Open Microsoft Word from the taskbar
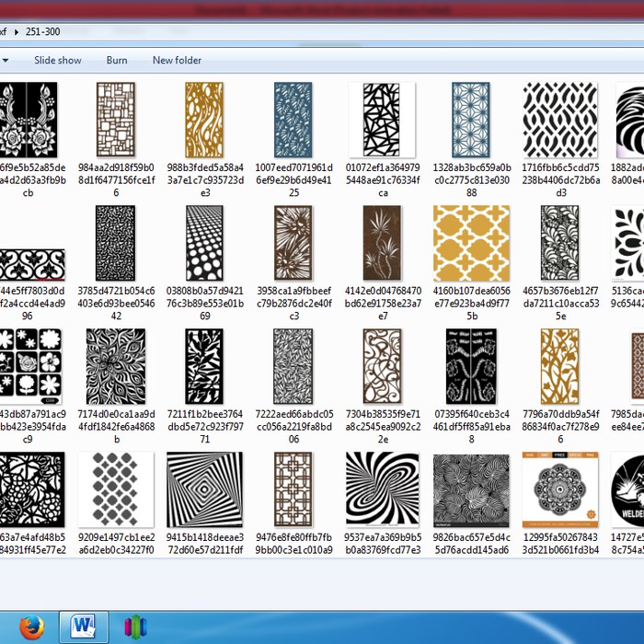 click(84, 627)
